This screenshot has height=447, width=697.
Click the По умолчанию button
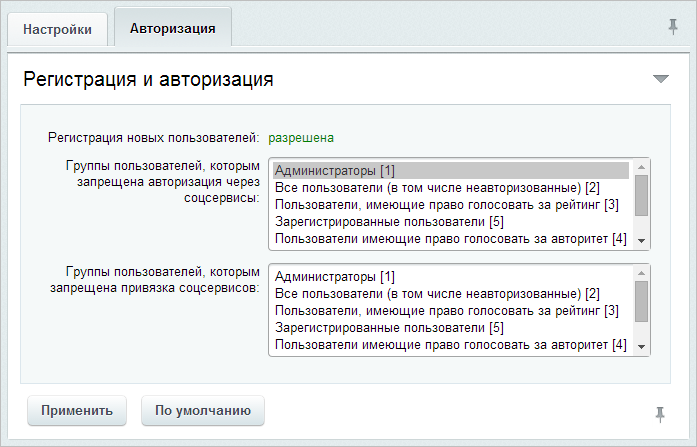(x=203, y=410)
